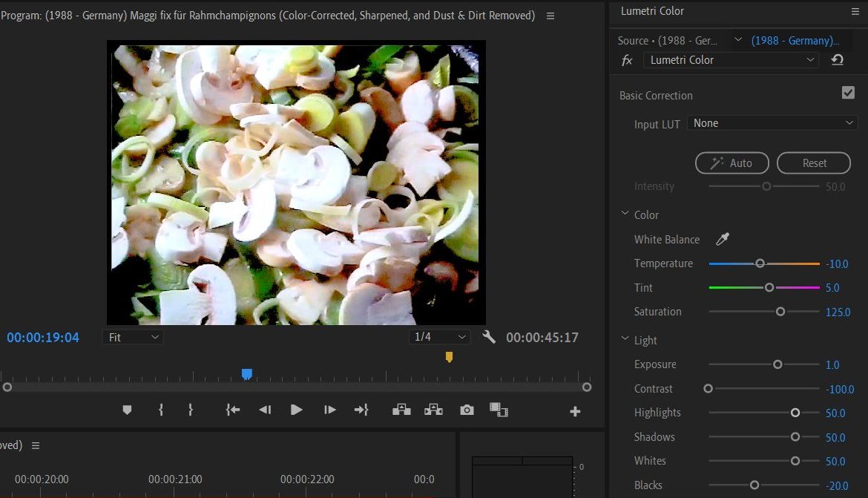Click the fx effect toggle icon
The height and width of the screenshot is (498, 868).
(627, 60)
